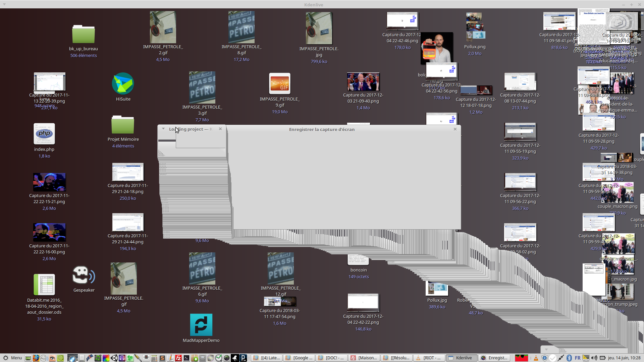Click the red system monitor graph applet
This screenshot has width=644, height=362.
(521, 358)
